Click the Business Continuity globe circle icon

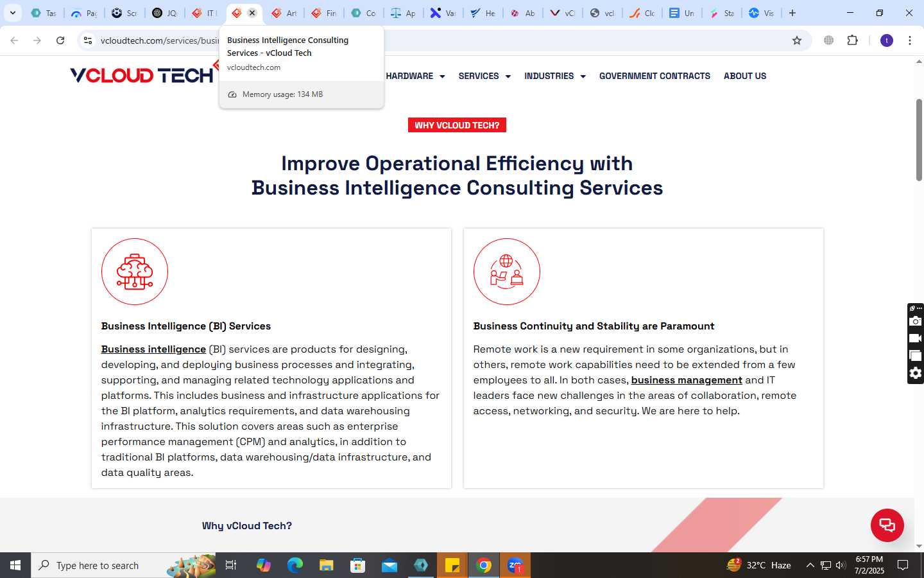(x=507, y=272)
